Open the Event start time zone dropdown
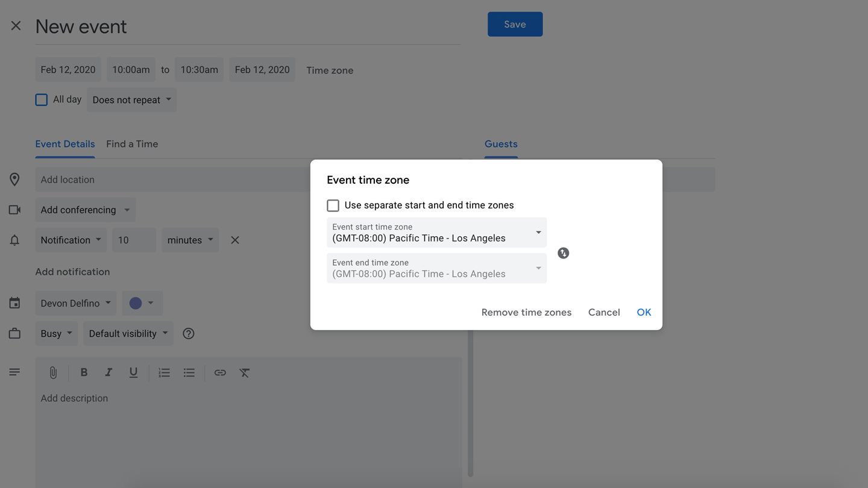The width and height of the screenshot is (868, 488). click(436, 233)
